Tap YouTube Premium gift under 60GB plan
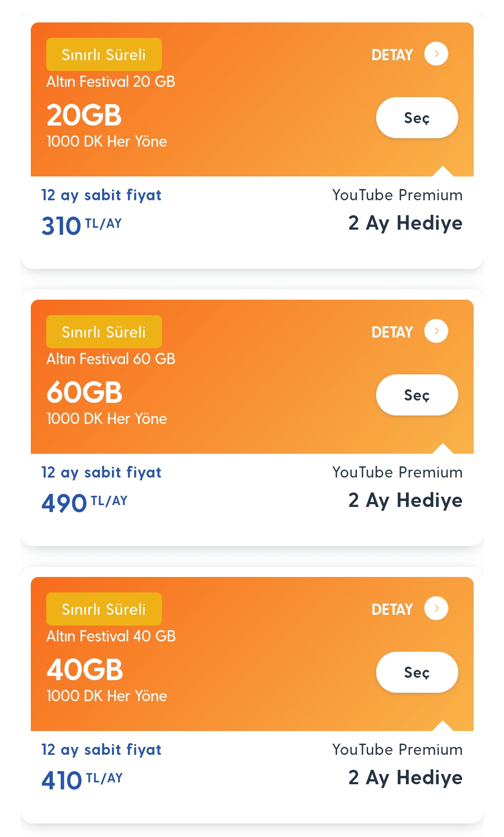The width and height of the screenshot is (504, 837). 397,487
